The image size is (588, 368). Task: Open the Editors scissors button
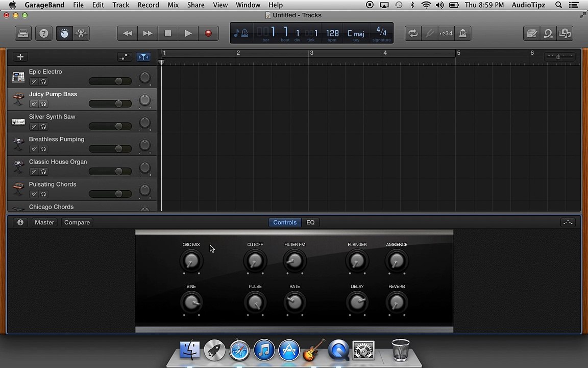(81, 33)
